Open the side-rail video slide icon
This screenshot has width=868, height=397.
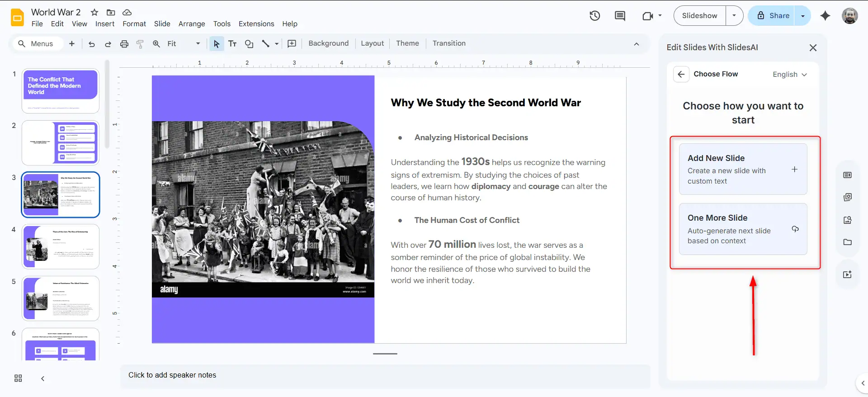[x=847, y=274]
